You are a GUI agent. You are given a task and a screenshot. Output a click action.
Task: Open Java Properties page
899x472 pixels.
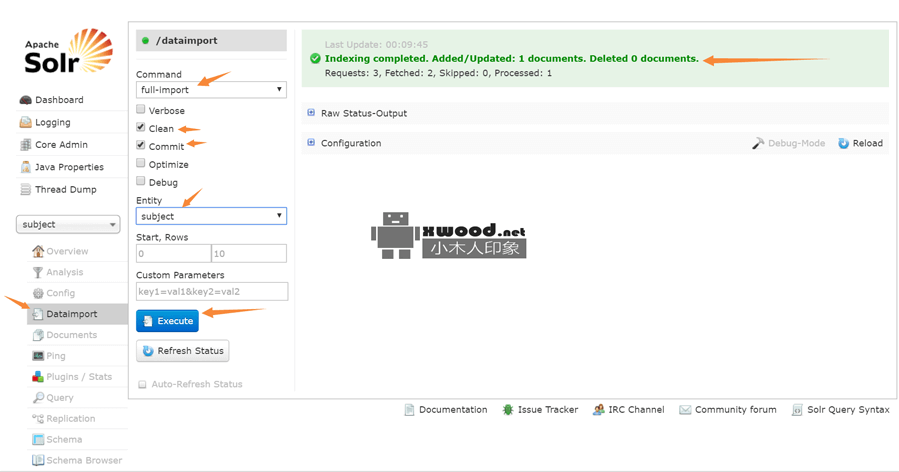tap(69, 167)
